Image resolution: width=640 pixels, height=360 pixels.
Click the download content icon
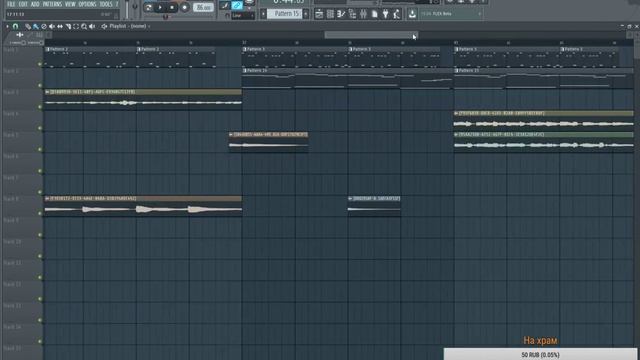(412, 14)
